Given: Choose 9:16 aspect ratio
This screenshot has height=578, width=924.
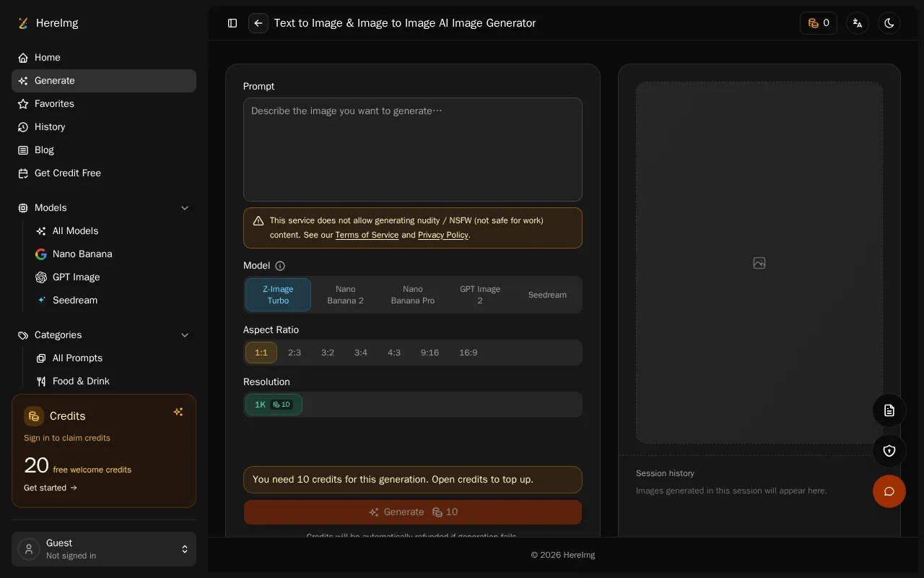Looking at the screenshot, I should (x=430, y=353).
